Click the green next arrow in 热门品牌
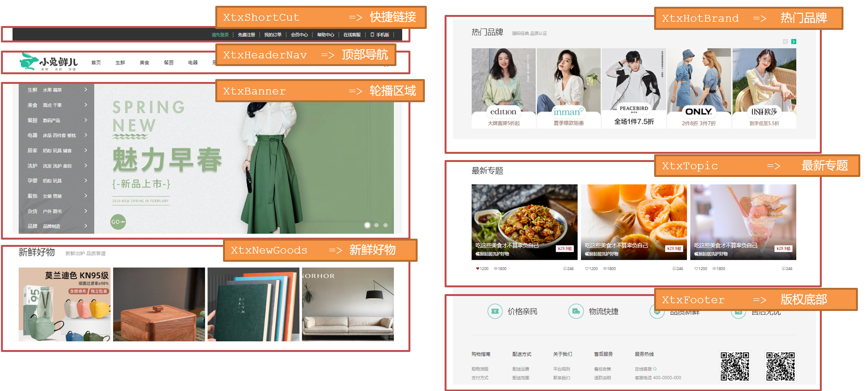 [x=794, y=41]
